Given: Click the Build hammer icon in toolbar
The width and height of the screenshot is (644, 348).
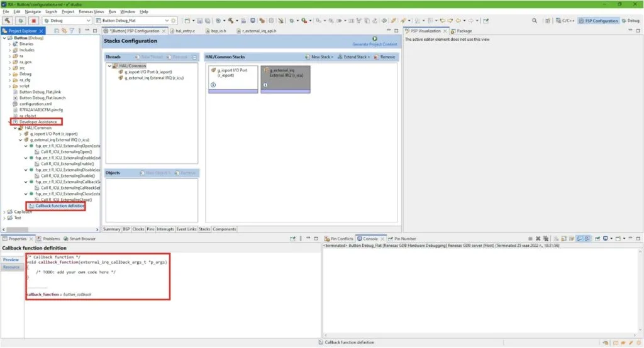Looking at the screenshot, I should click(8, 21).
